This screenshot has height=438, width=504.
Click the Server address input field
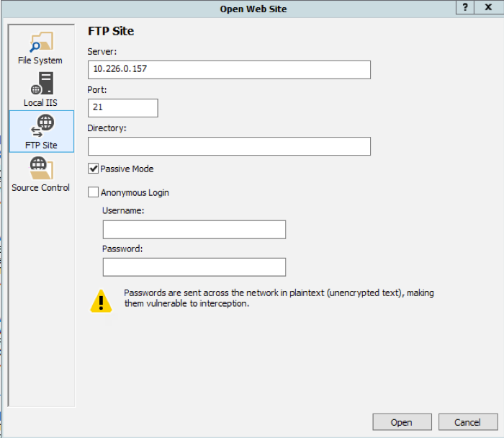click(229, 70)
